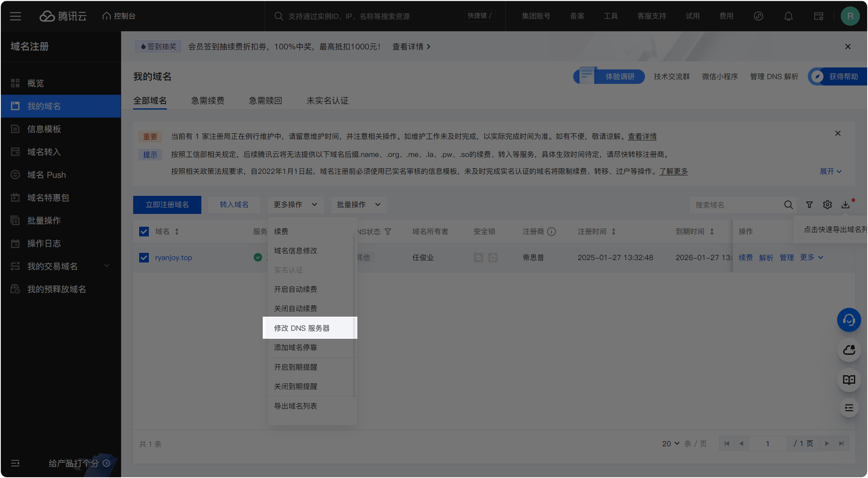
Task: Click the 续费 link for ryanjoy.top
Action: point(746,257)
